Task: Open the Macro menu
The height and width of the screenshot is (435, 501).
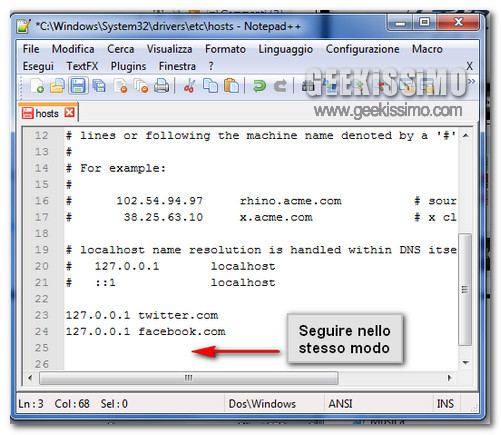Action: pos(427,49)
